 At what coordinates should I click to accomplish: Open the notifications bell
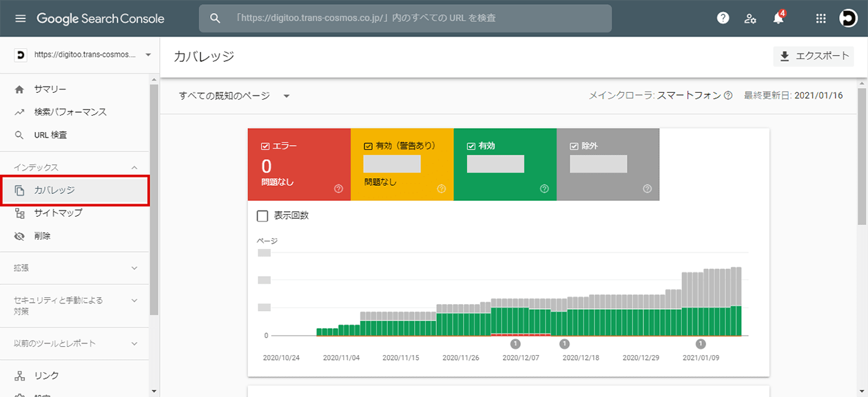778,19
